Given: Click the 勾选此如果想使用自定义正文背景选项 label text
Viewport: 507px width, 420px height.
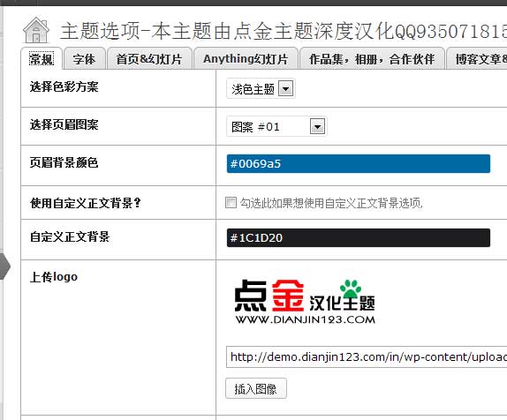Looking at the screenshot, I should 331,203.
